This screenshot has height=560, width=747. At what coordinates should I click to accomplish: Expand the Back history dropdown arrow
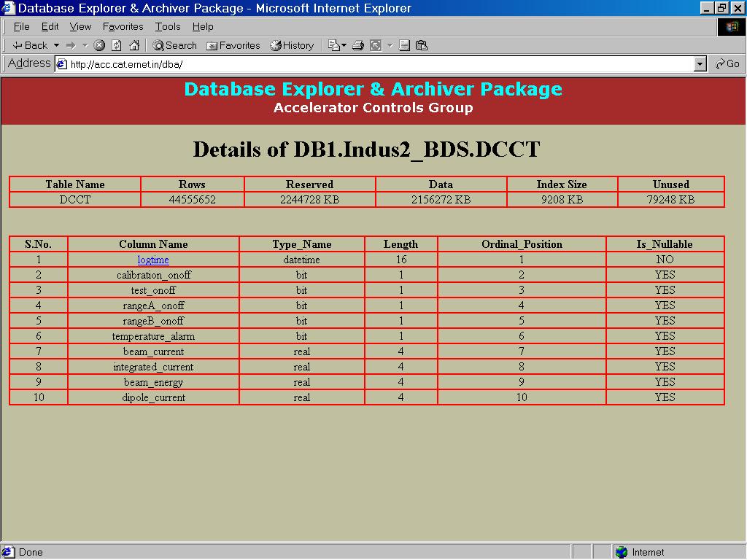coord(57,45)
